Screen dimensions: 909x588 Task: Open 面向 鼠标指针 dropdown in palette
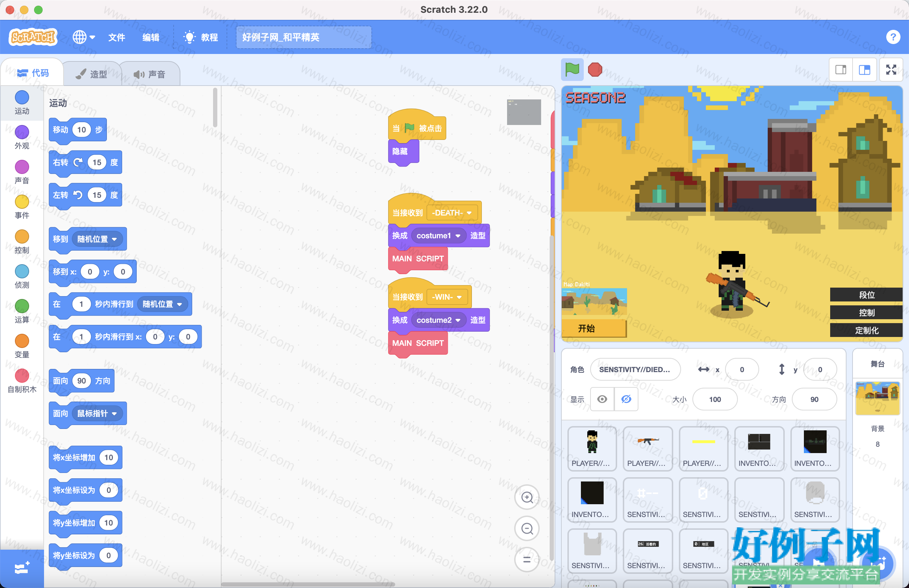pos(97,414)
